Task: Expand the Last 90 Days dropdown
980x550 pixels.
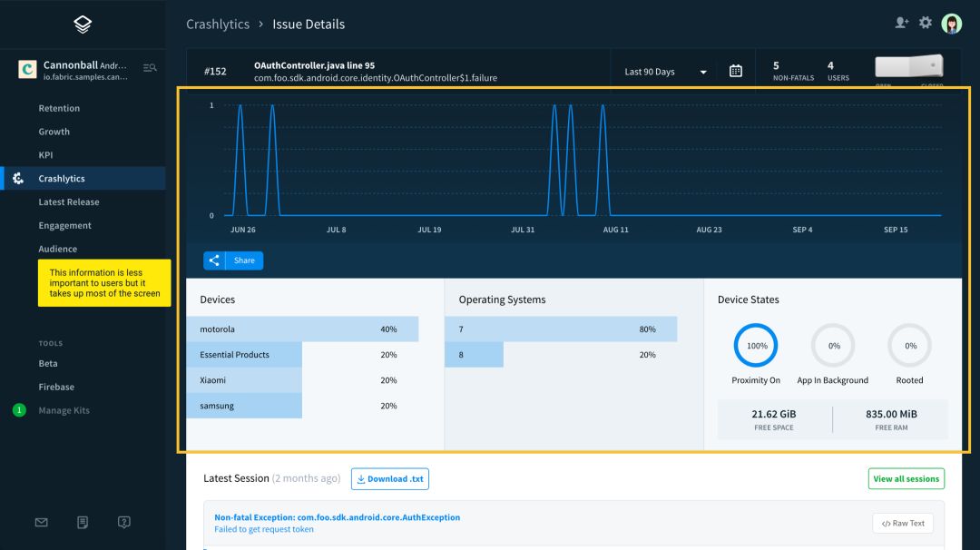Action: click(666, 72)
